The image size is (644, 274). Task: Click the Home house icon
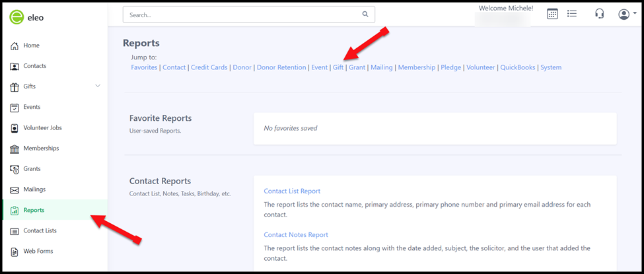15,46
